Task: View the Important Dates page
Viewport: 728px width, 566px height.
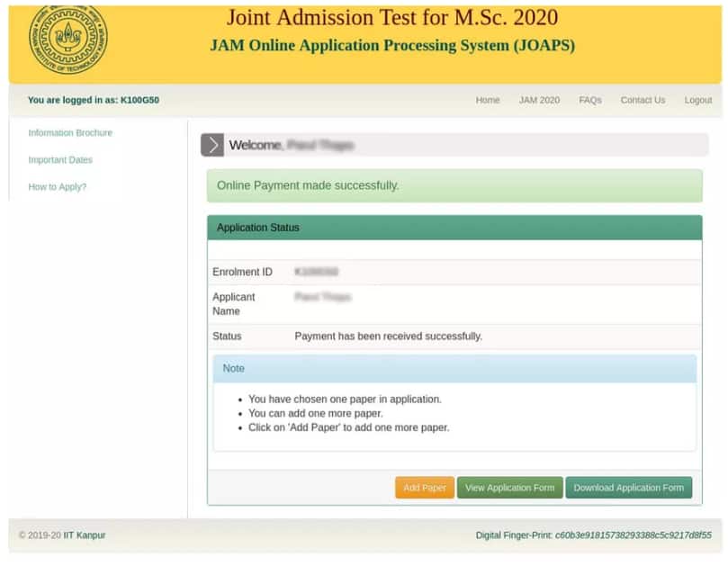Action: tap(59, 159)
